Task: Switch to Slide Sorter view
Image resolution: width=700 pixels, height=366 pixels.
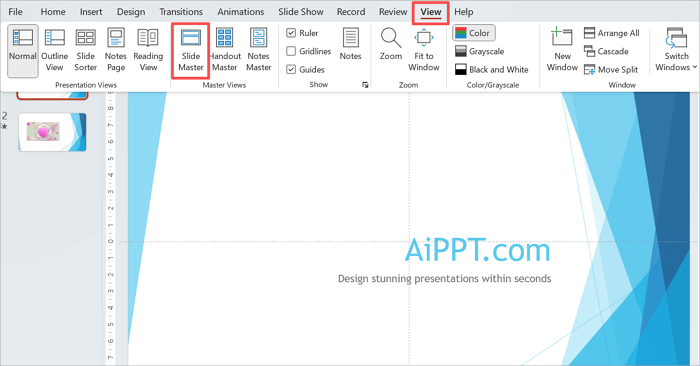Action: (x=85, y=50)
